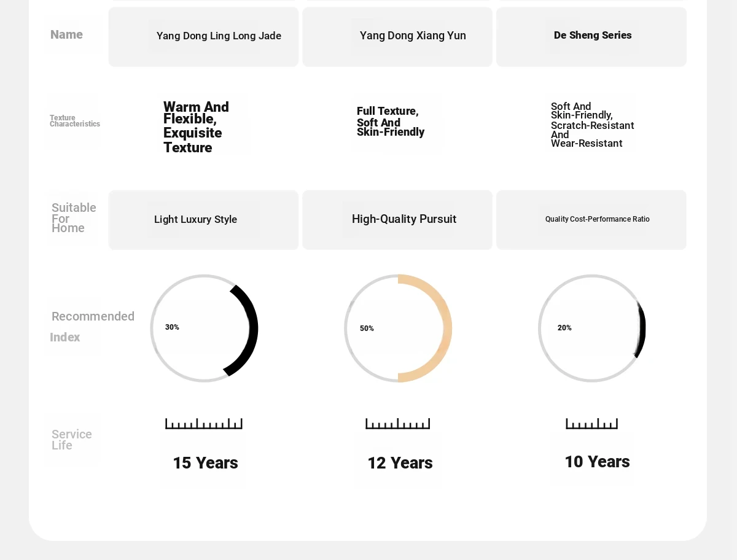Select the 20% recommended index ring

[592, 329]
